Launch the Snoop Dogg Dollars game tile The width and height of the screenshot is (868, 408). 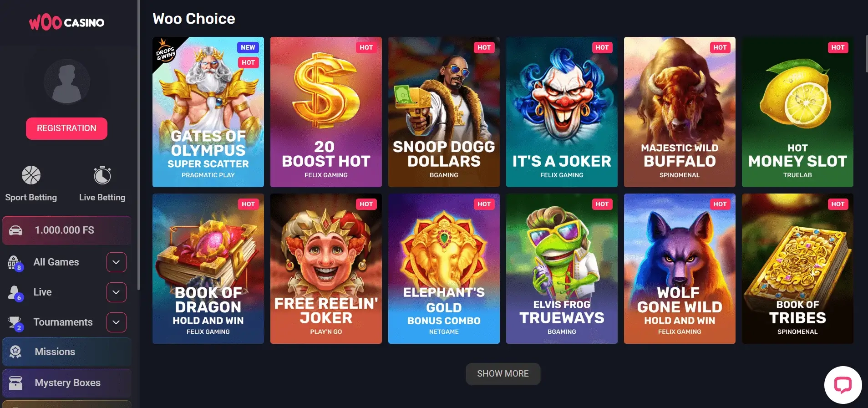[x=444, y=112]
